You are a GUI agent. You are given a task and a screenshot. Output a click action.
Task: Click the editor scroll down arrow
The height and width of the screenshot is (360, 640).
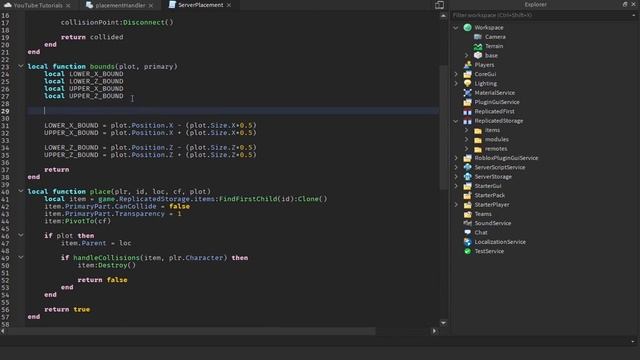tap(443, 322)
